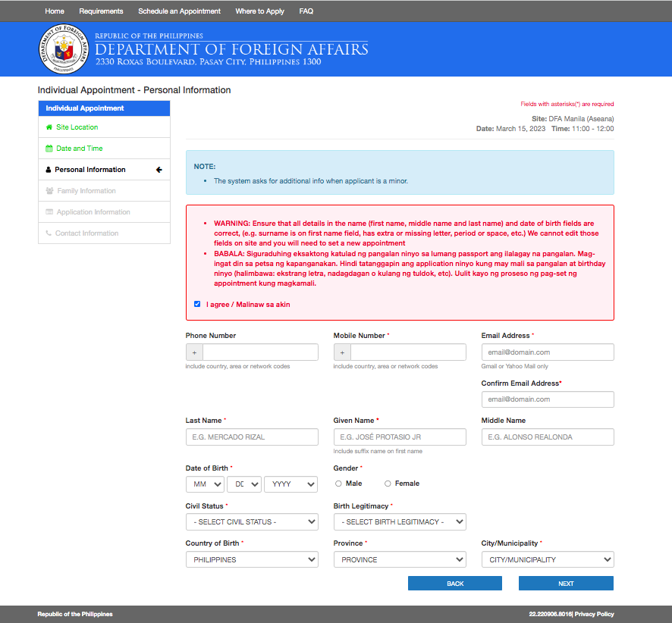672x623 pixels.
Task: Click the Date: March 15, 2023 text
Action: 511,128
